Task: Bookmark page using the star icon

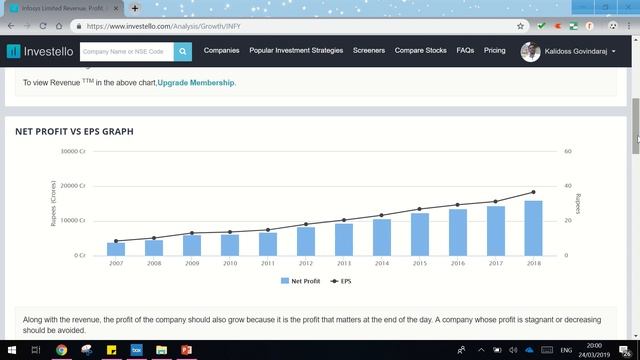Action: pos(520,26)
